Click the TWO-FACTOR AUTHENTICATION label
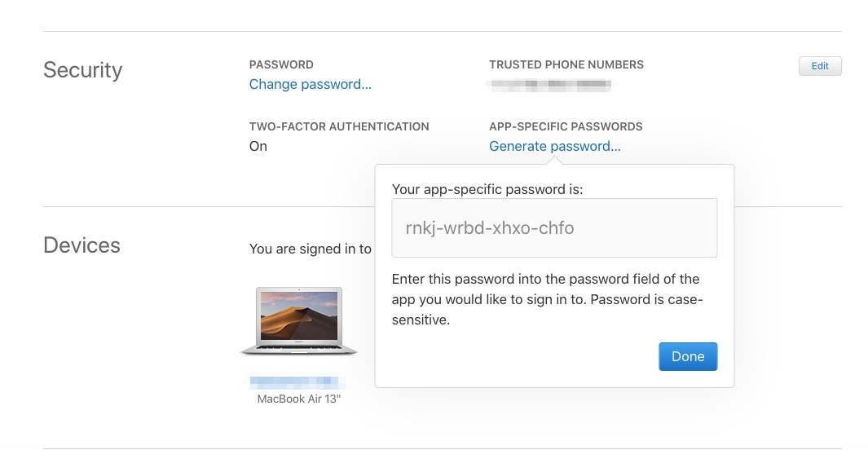Screen dimensions: 868x450 (339, 126)
